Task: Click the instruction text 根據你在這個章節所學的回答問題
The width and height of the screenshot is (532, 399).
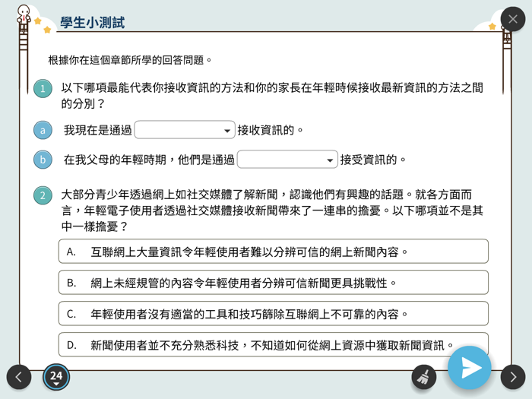Action: [x=130, y=60]
